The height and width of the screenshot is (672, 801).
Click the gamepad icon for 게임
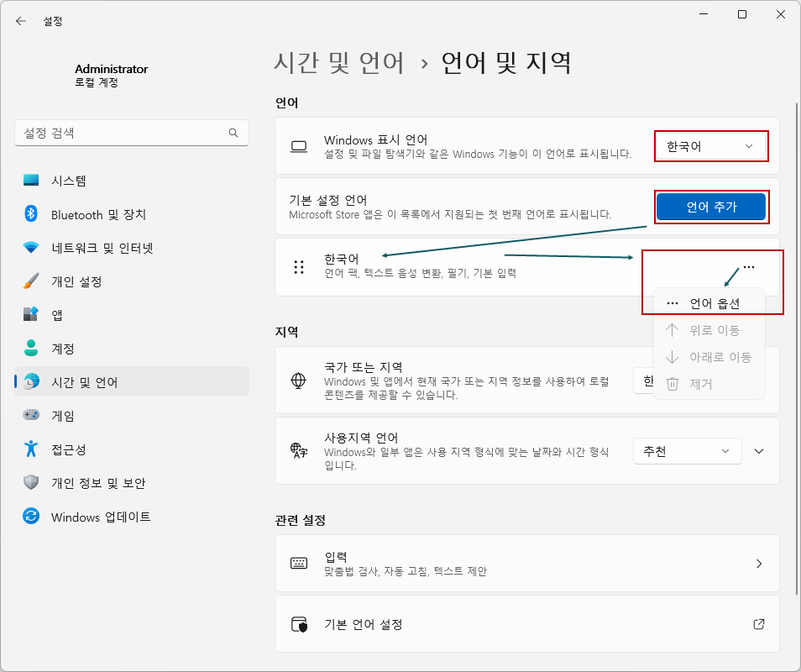point(31,415)
